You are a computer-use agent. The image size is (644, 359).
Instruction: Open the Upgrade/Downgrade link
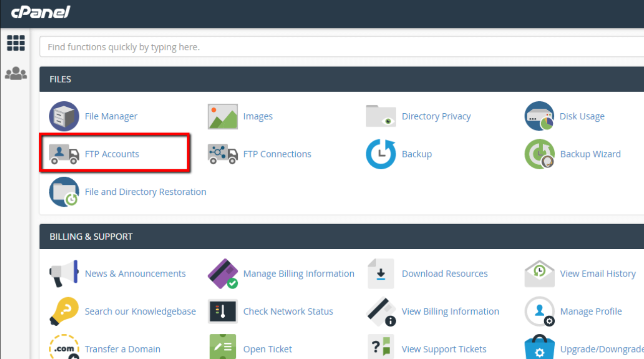tap(602, 349)
